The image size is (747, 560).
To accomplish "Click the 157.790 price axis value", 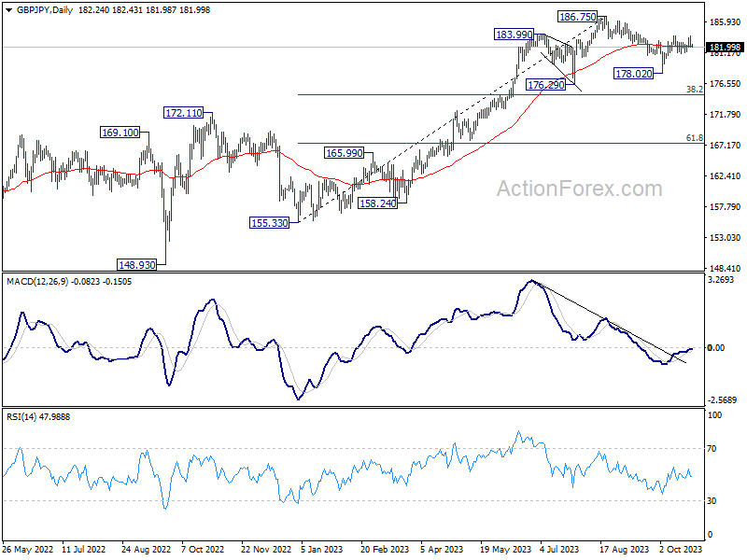I will click(x=726, y=206).
